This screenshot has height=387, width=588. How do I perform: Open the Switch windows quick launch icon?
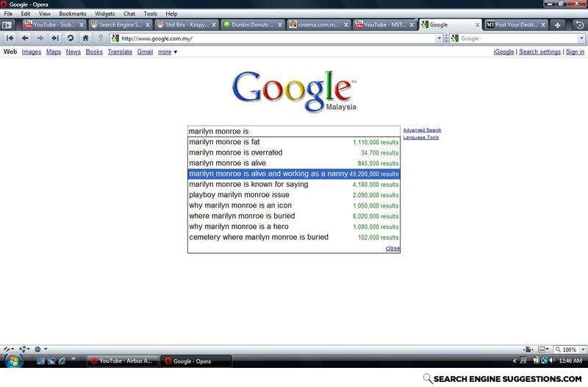[51, 361]
